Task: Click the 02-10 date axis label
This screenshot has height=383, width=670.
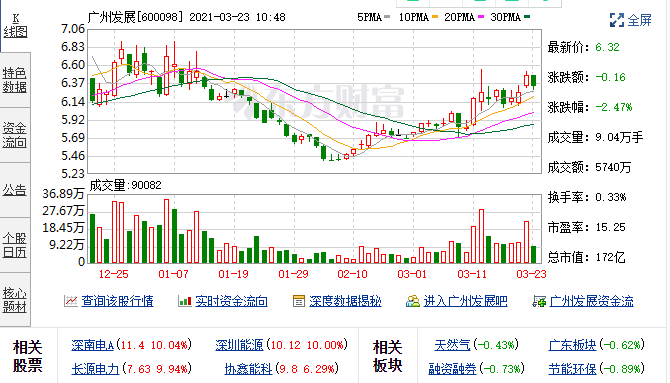Action: point(353,274)
